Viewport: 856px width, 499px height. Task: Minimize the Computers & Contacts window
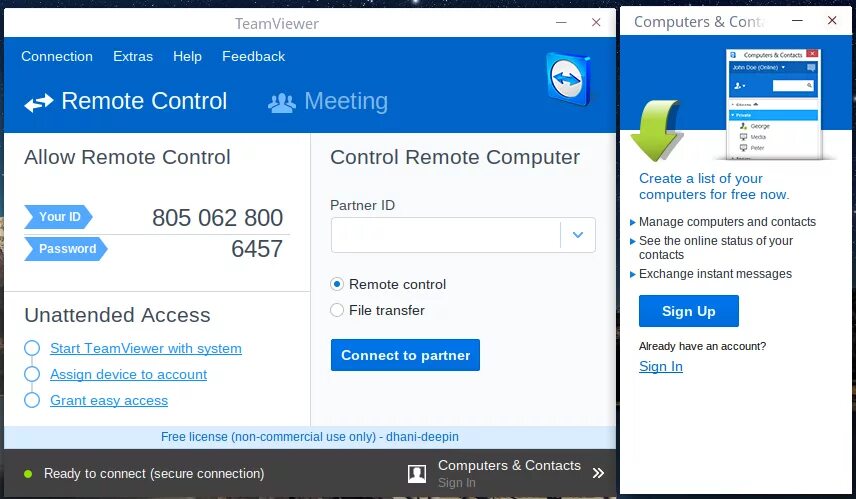click(797, 21)
